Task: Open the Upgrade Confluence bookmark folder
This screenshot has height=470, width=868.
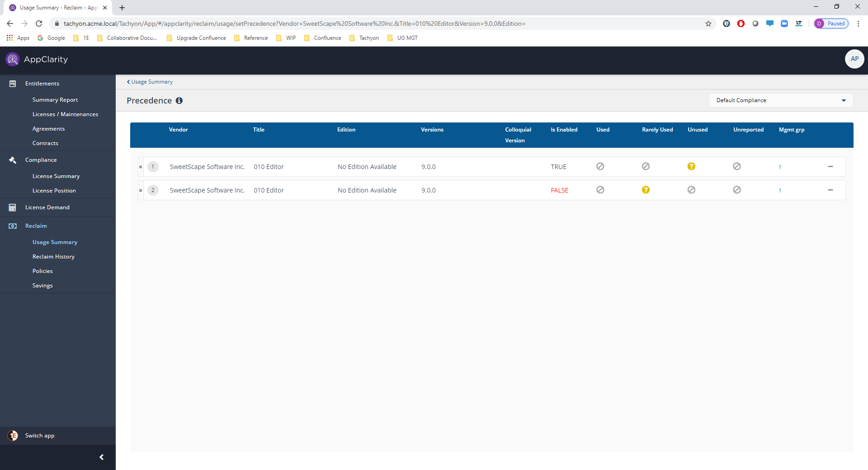Action: click(x=196, y=38)
